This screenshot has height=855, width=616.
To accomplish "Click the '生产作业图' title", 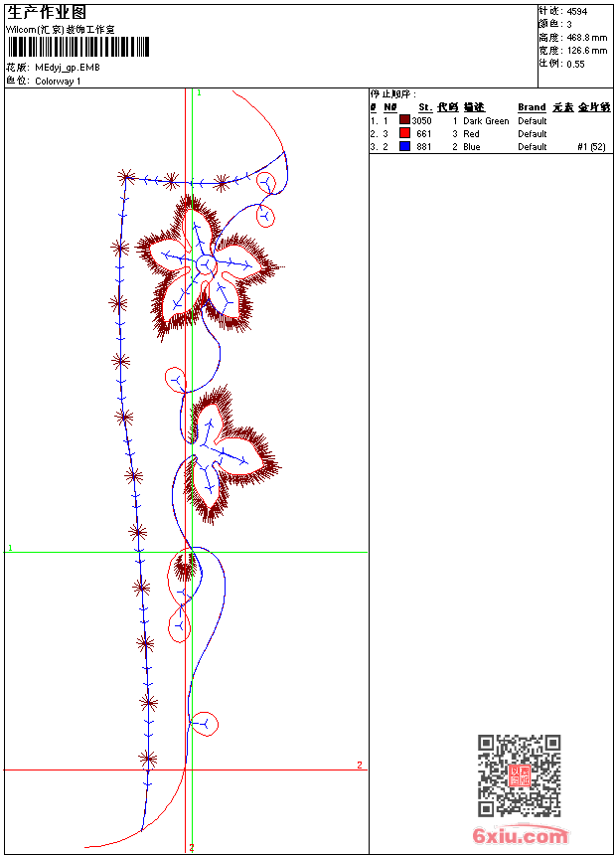I will point(47,13).
